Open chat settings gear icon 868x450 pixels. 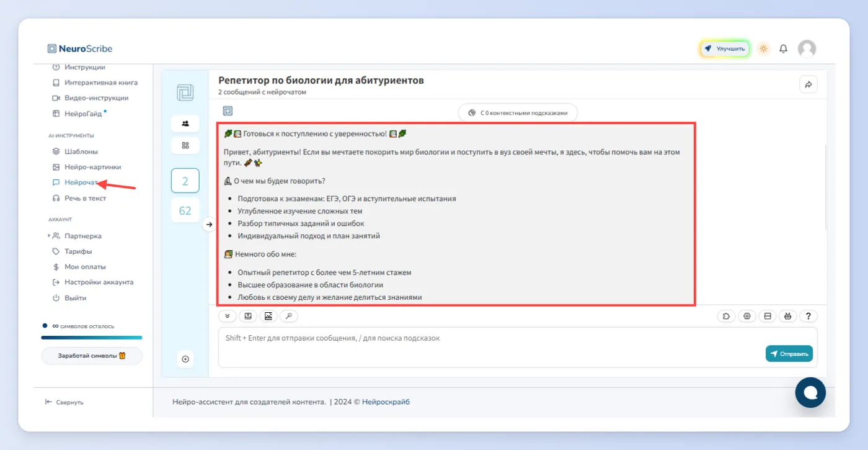(747, 316)
